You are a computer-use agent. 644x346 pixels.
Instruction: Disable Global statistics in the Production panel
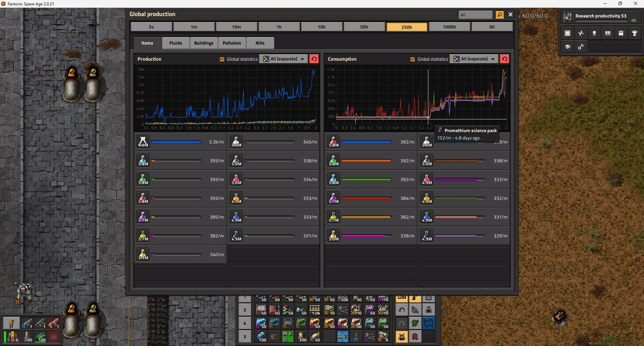click(x=222, y=59)
